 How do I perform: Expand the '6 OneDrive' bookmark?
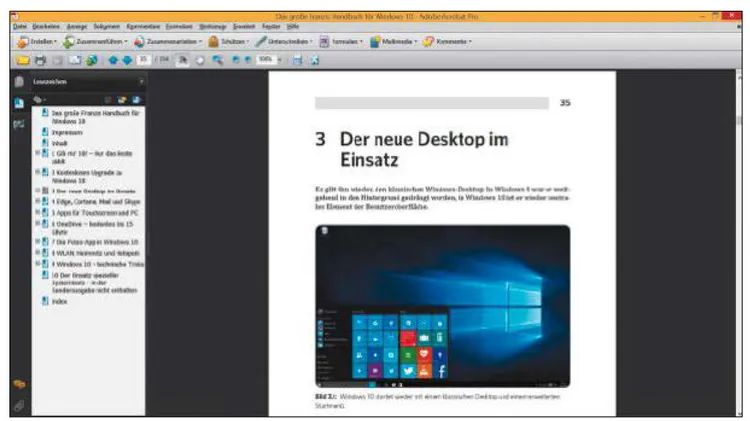click(x=37, y=223)
